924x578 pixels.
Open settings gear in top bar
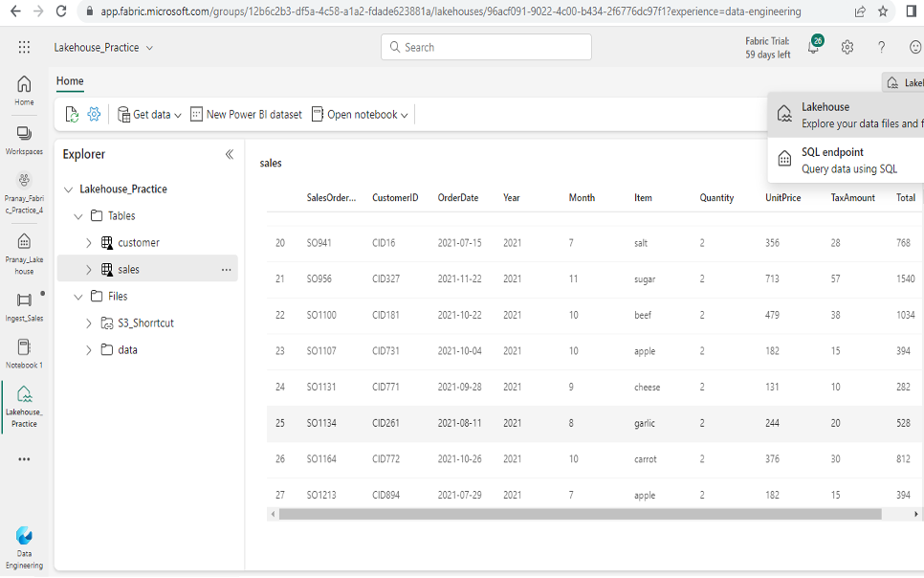click(847, 47)
